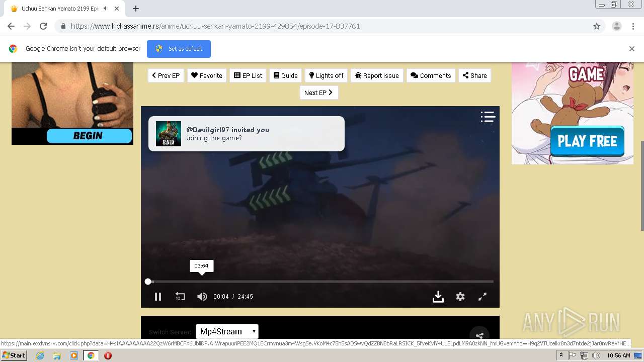
Task: Reload the current page
Action: tap(43, 26)
